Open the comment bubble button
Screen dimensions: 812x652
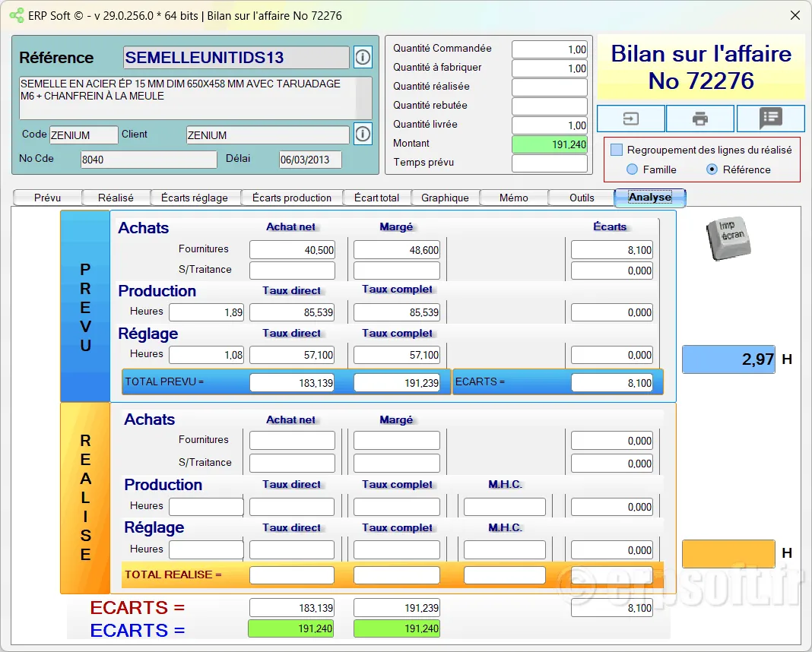coord(771,119)
